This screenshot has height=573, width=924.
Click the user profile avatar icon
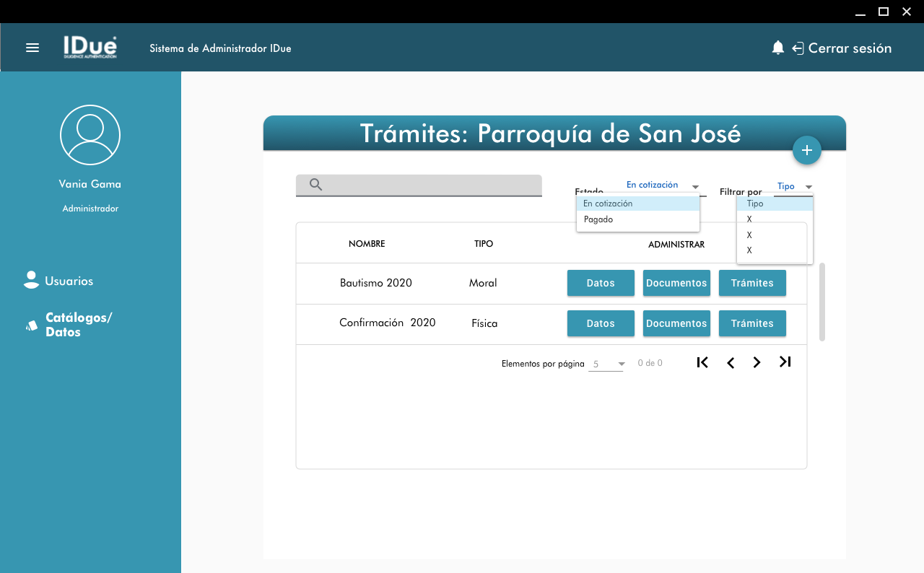click(90, 135)
